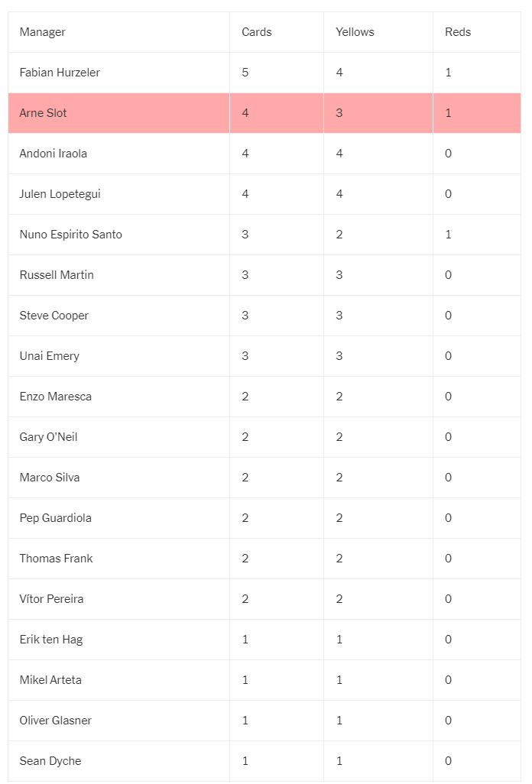Select Sean Dyche in the last row

coord(50,761)
